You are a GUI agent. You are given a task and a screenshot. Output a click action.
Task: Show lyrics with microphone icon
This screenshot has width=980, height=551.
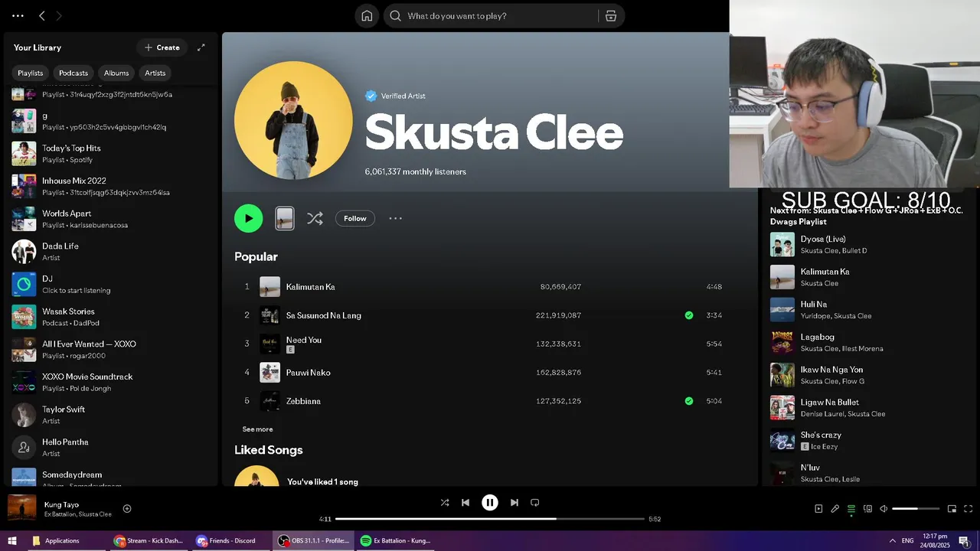(835, 509)
